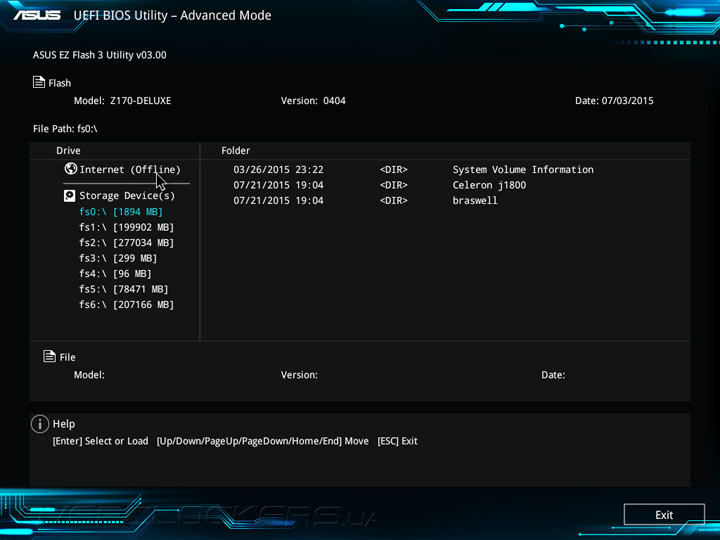
Task: Click the [Enter] Select or Load hint
Action: click(x=101, y=441)
